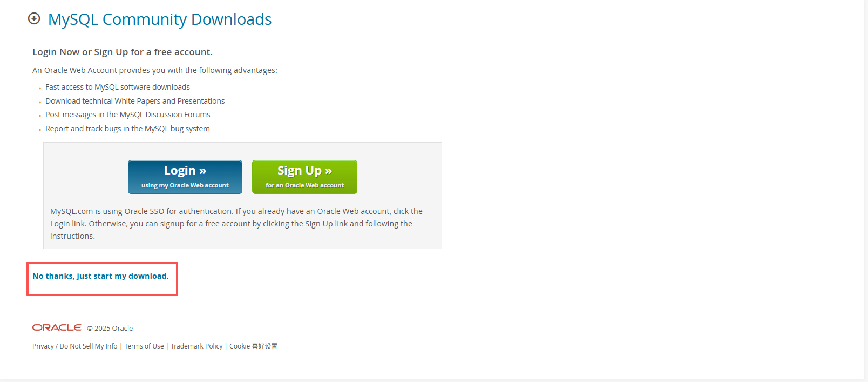Click Fast access to MySQL software downloads text
The width and height of the screenshot is (868, 382).
point(118,87)
